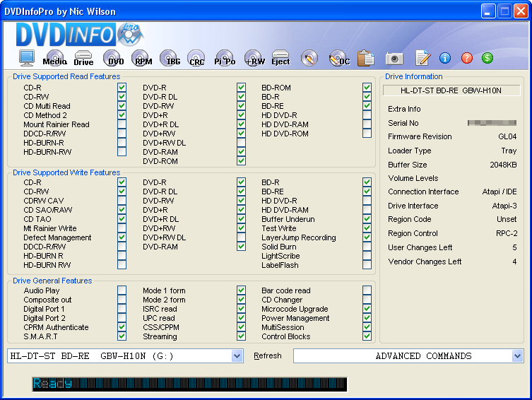Click the Refresh button
532x400 pixels.
(268, 356)
